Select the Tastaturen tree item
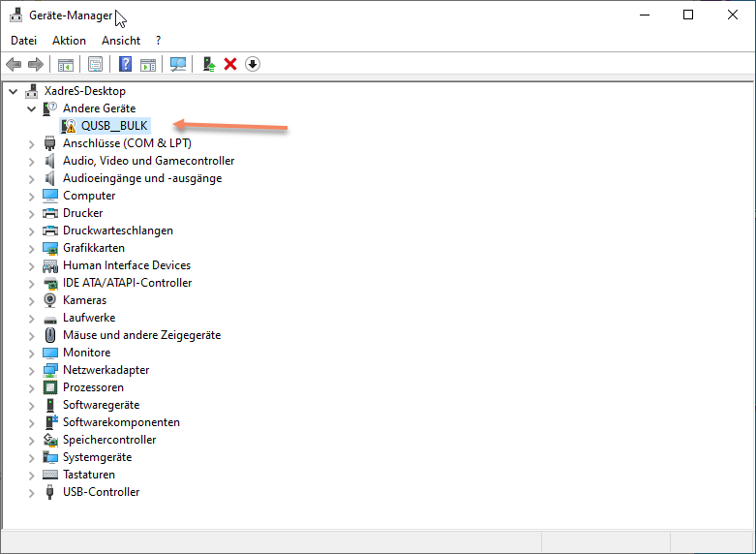 pyautogui.click(x=89, y=475)
